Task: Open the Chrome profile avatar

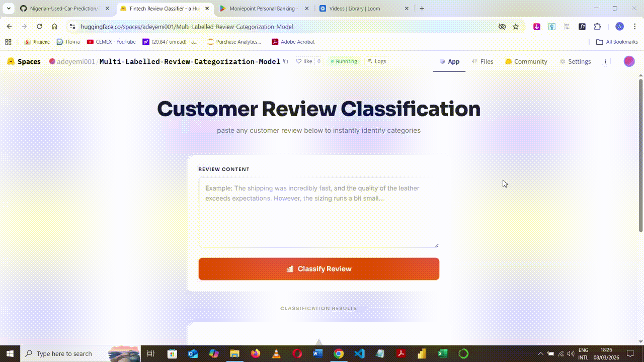Action: [620, 27]
